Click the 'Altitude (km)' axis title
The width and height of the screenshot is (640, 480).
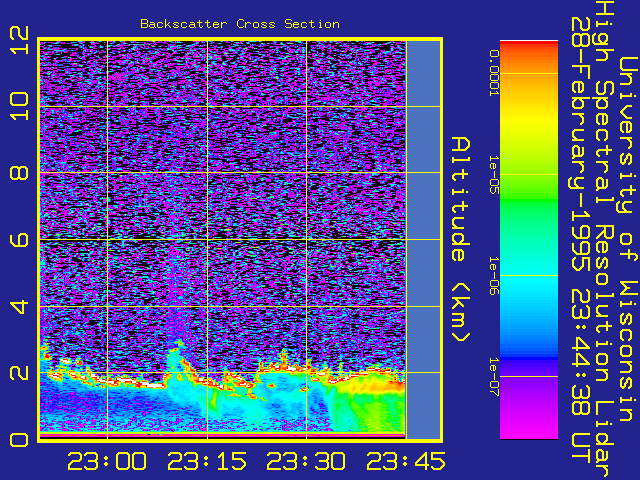tap(461, 240)
